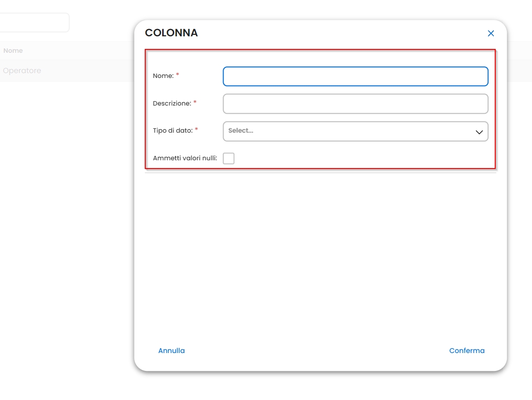Click the "Tipo di dato:" label
Viewport: 532px width, 400px height.
(173, 130)
